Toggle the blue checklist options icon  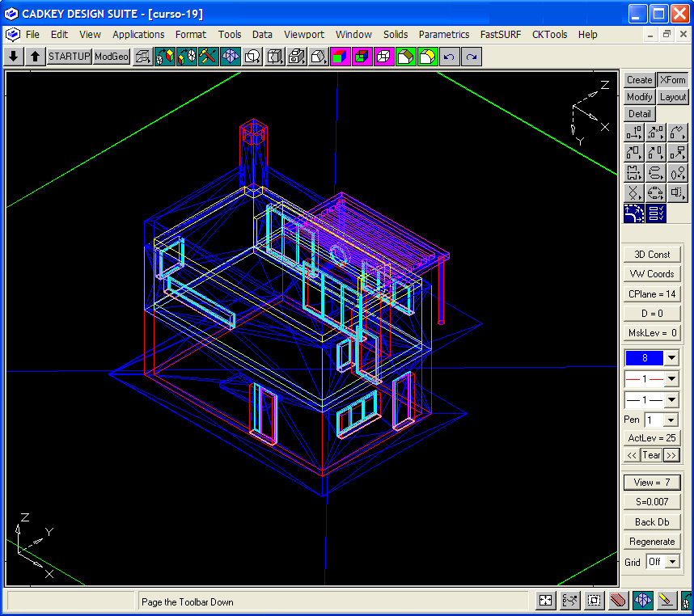coord(656,213)
